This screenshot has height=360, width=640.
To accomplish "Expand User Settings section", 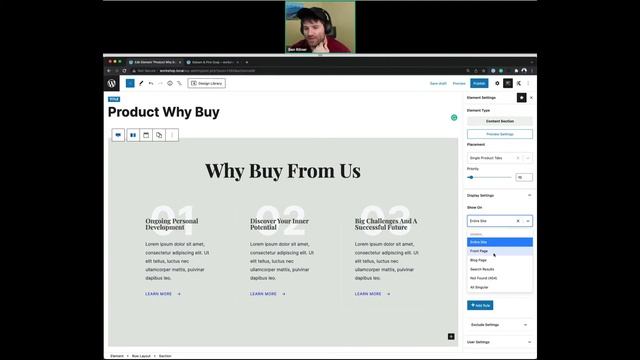I will pos(499,342).
